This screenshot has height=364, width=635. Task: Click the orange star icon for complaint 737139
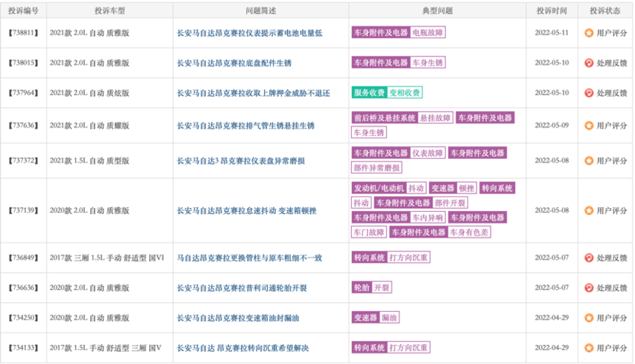[589, 210]
